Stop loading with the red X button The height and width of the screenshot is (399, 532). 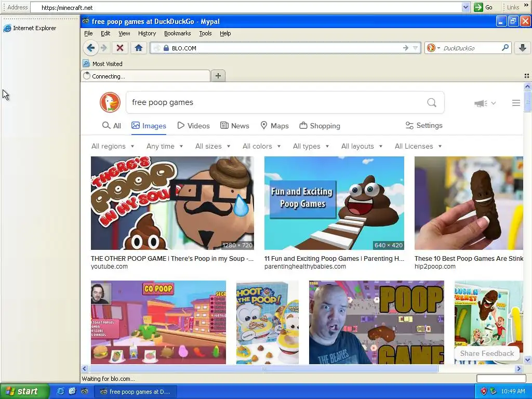coord(120,48)
